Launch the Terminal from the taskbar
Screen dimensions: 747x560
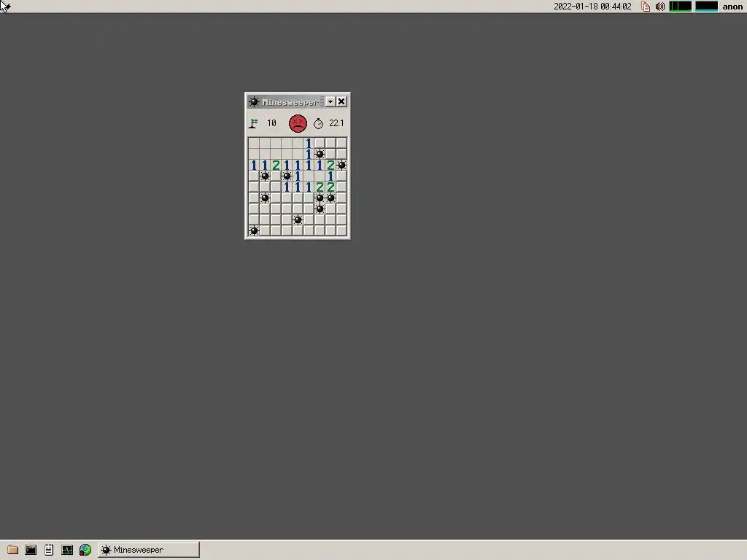pos(31,550)
